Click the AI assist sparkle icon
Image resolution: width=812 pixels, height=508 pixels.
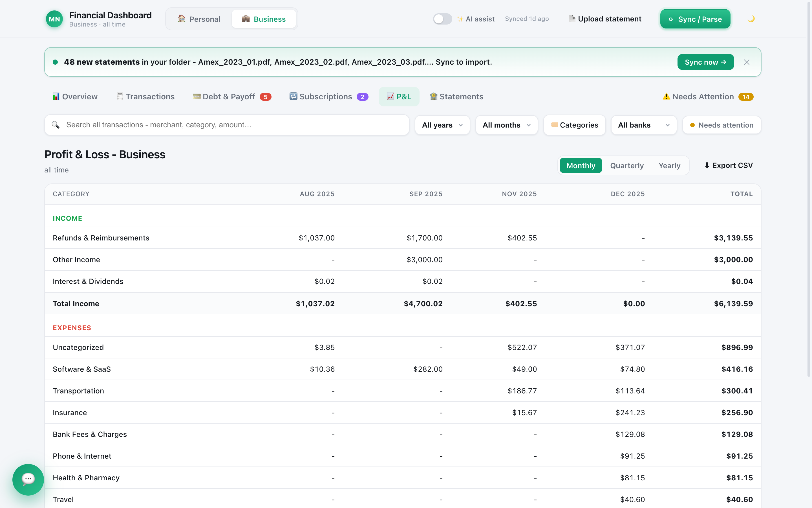pyautogui.click(x=460, y=19)
